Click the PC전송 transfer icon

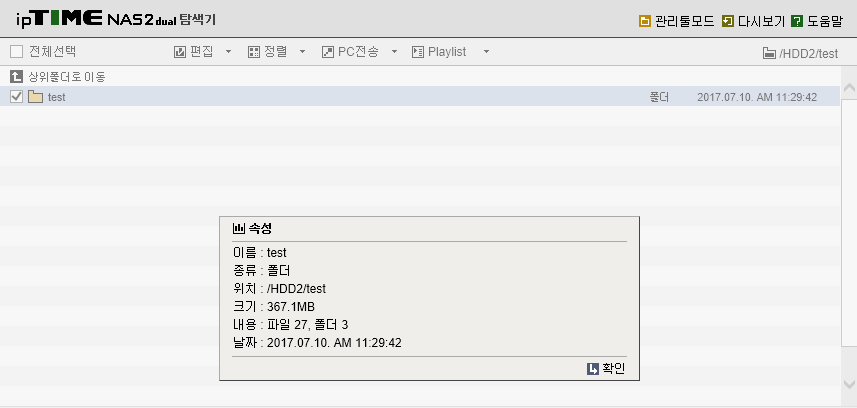[328, 52]
